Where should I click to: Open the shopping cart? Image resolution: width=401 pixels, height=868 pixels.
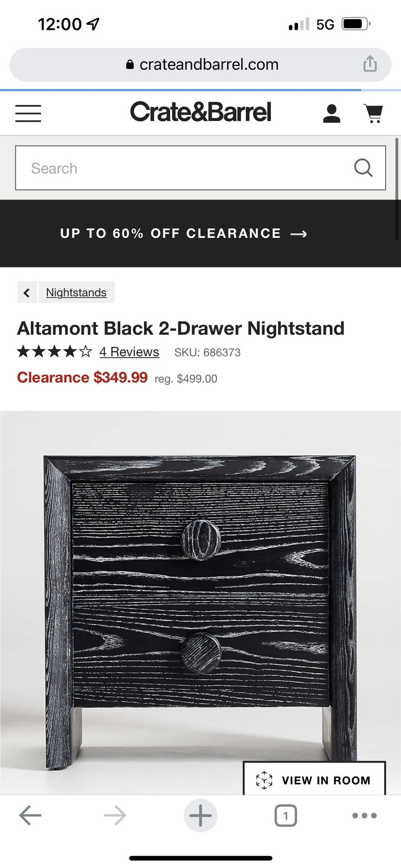pyautogui.click(x=374, y=113)
